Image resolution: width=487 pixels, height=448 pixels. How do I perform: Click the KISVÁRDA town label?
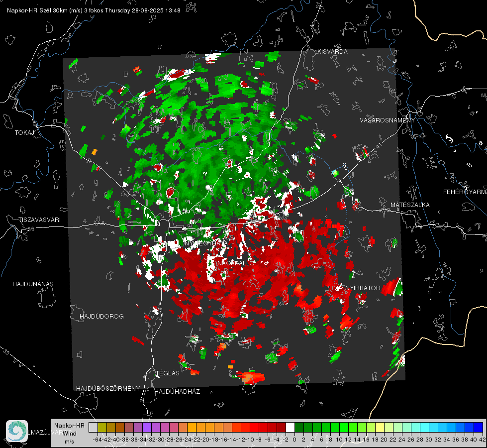click(x=332, y=52)
